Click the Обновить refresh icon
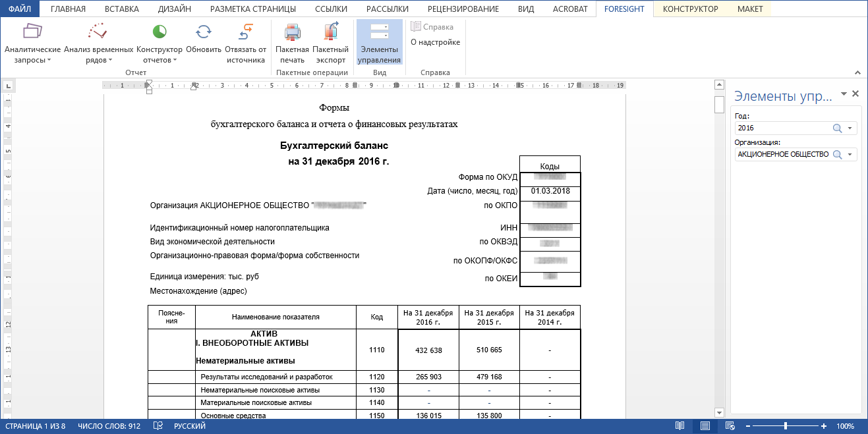 [204, 32]
